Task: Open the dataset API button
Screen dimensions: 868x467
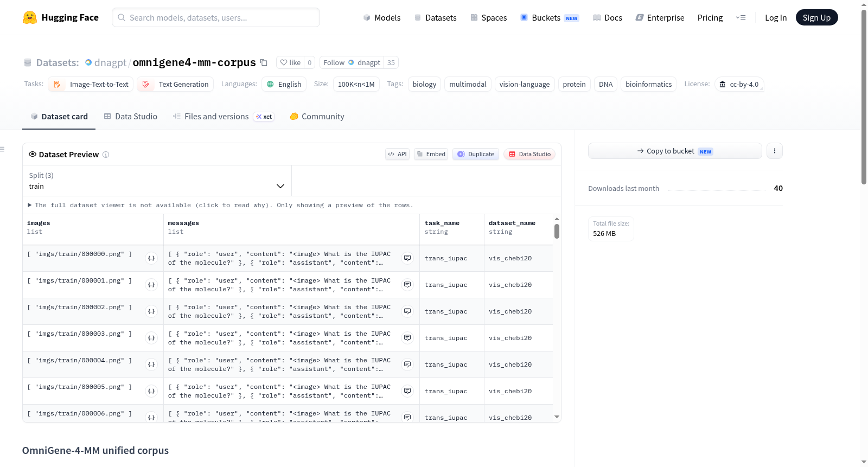Action: (x=397, y=154)
